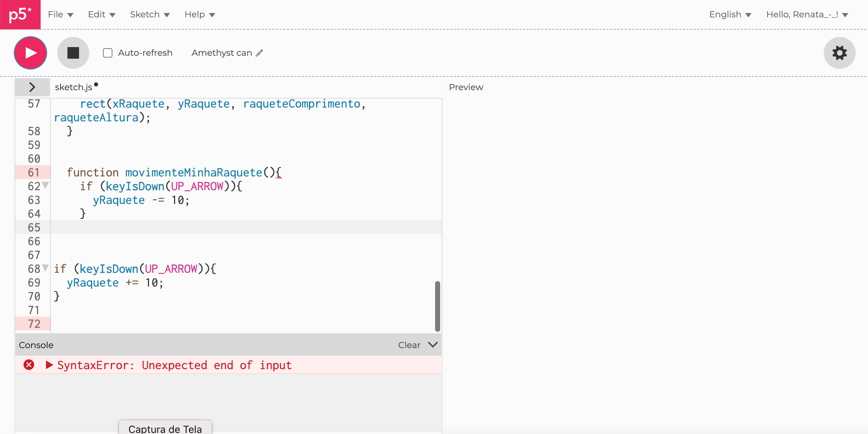Screen dimensions: 868x434
Task: Collapse the code fold at line 62
Action: pos(45,185)
